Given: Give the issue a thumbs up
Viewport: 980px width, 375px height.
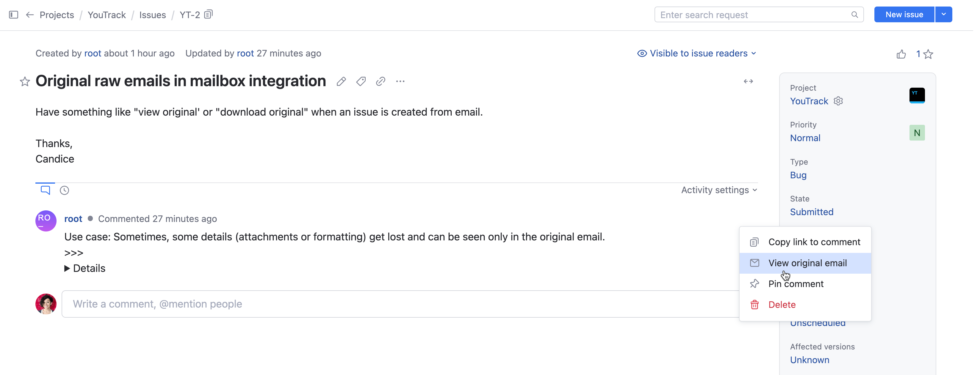Looking at the screenshot, I should [901, 54].
